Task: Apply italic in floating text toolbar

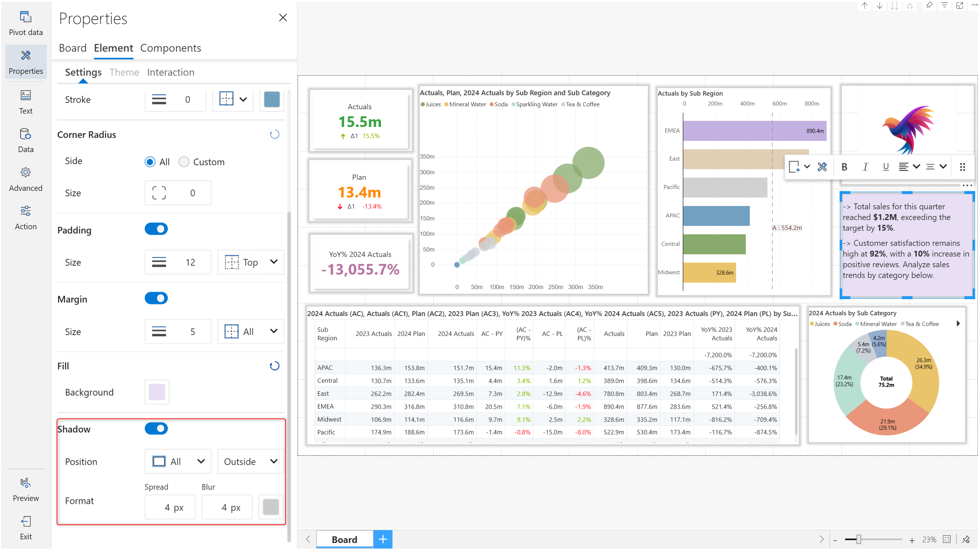Action: (x=865, y=167)
